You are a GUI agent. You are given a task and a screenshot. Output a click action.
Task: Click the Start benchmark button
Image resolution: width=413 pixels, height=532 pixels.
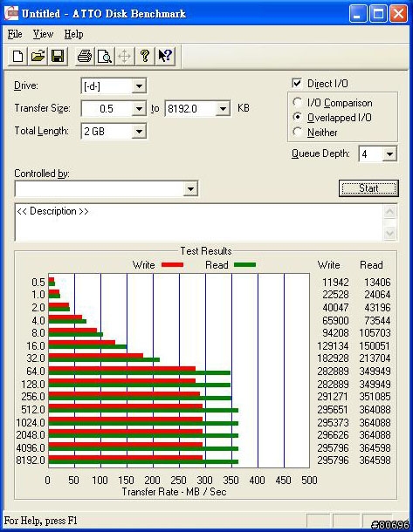[368, 188]
